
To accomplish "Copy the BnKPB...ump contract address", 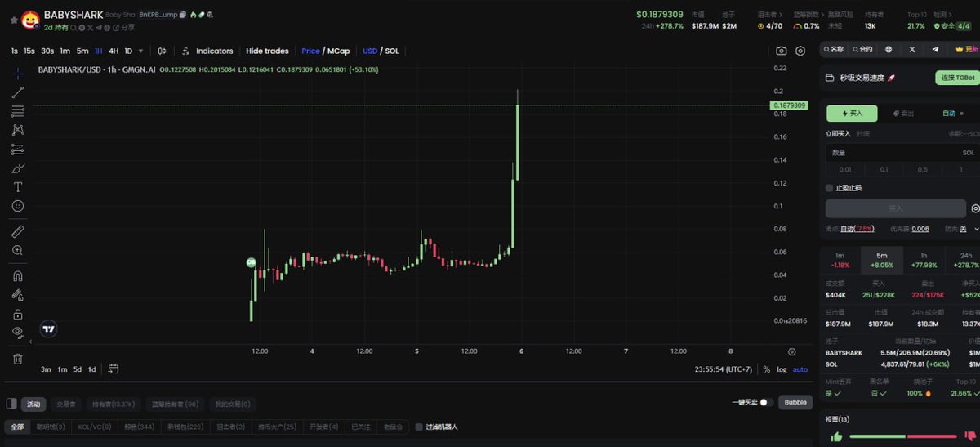I will (x=183, y=15).
